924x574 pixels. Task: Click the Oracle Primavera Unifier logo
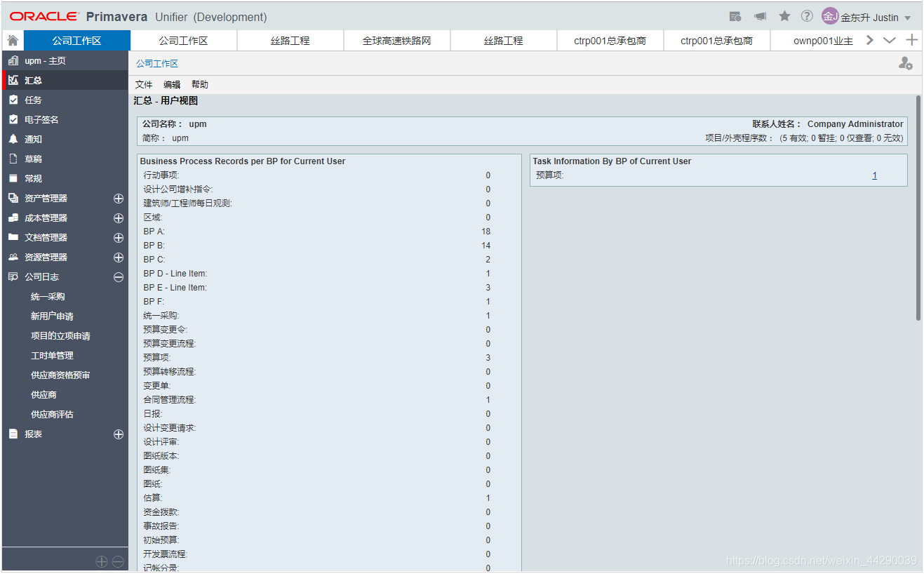pos(138,16)
